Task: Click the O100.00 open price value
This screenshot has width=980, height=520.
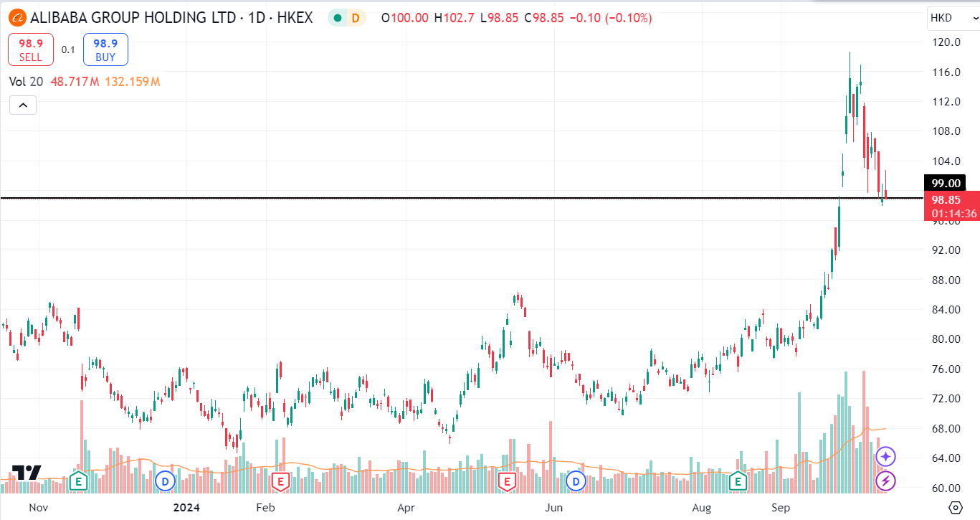Action: (406, 18)
